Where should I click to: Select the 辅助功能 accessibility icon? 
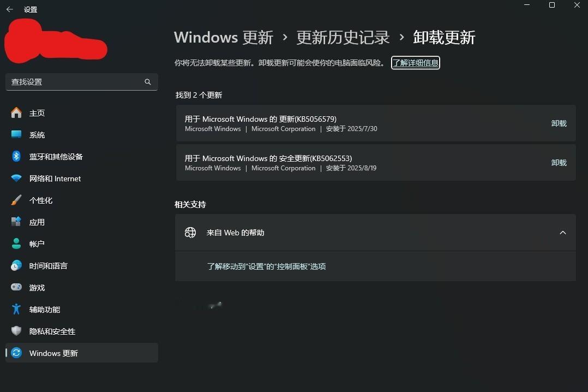(16, 310)
